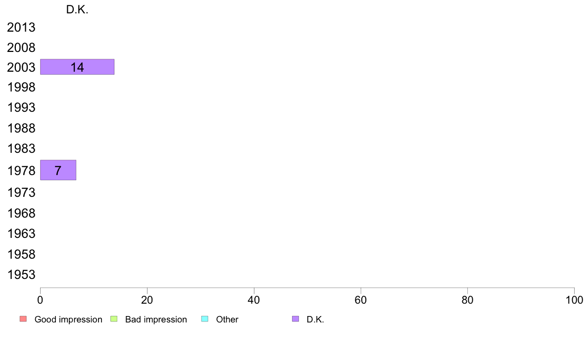The width and height of the screenshot is (588, 364).
Task: Click the Bad impression green legend swatch
Action: pos(114,319)
